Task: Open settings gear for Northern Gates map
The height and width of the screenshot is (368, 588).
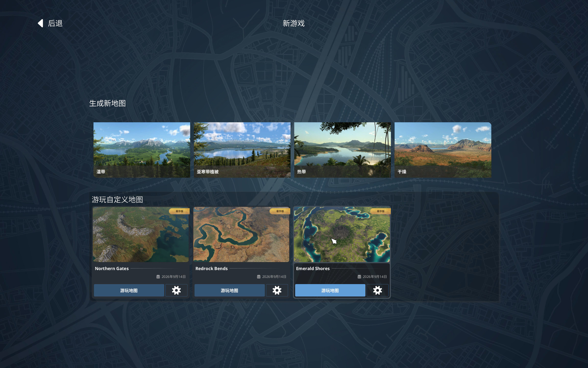Action: click(176, 290)
